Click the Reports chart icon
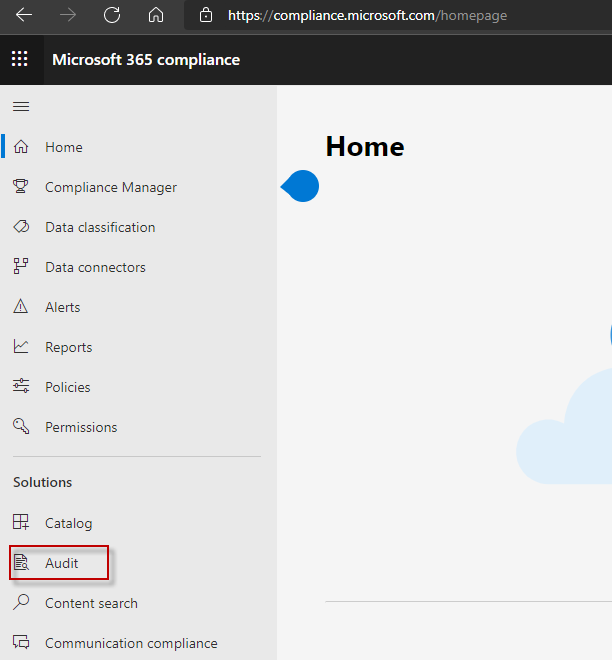This screenshot has height=660, width=612. pyautogui.click(x=21, y=346)
